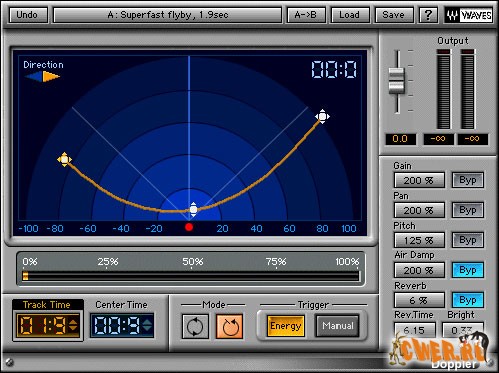This screenshot has width=499, height=373.
Task: Click the blue left Direction arrow
Action: tap(33, 77)
